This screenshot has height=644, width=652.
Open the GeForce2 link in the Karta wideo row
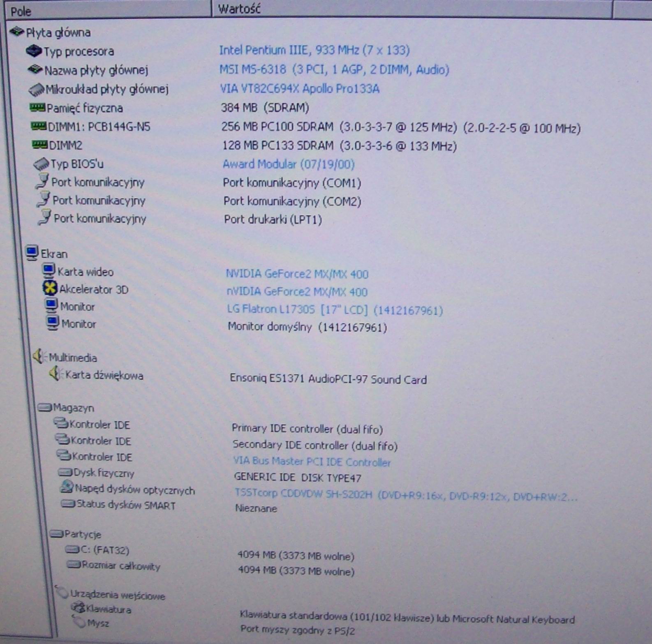297,274
